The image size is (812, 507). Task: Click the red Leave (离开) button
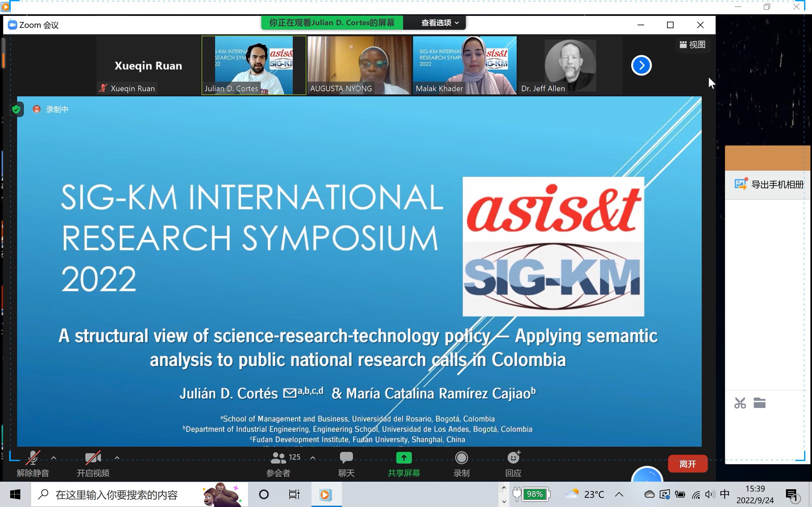coord(688,464)
